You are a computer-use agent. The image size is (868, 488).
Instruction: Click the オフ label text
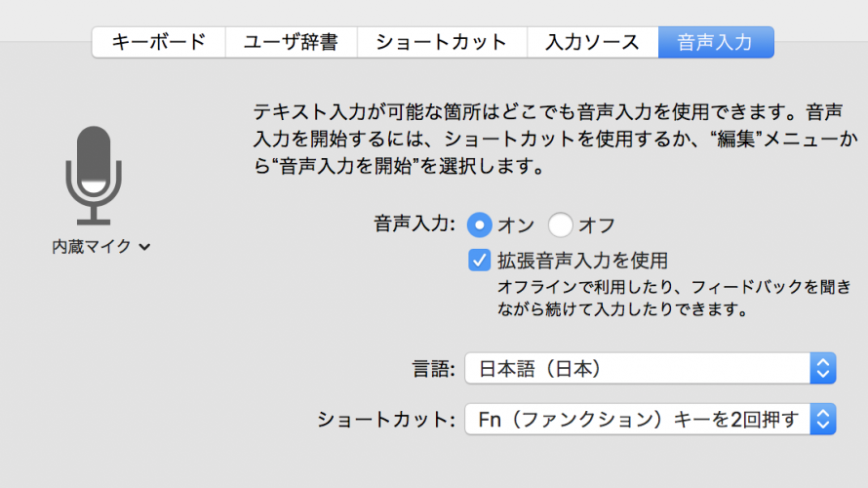pos(597,225)
